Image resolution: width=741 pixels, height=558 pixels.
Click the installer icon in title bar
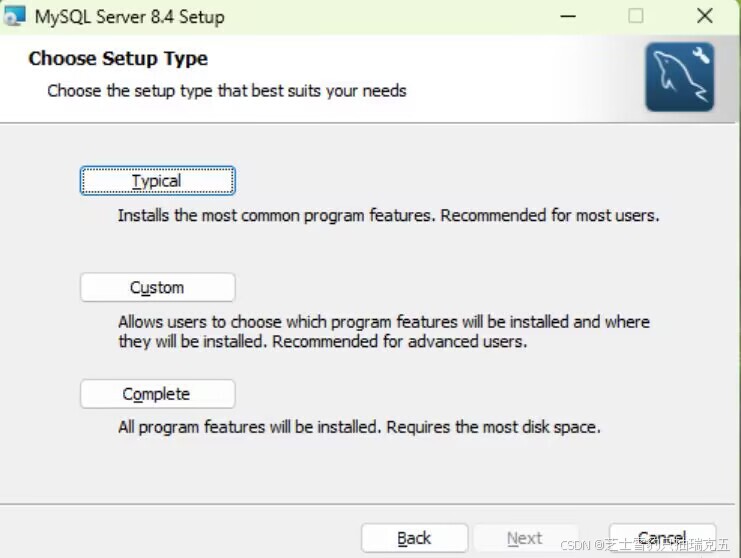(14, 16)
